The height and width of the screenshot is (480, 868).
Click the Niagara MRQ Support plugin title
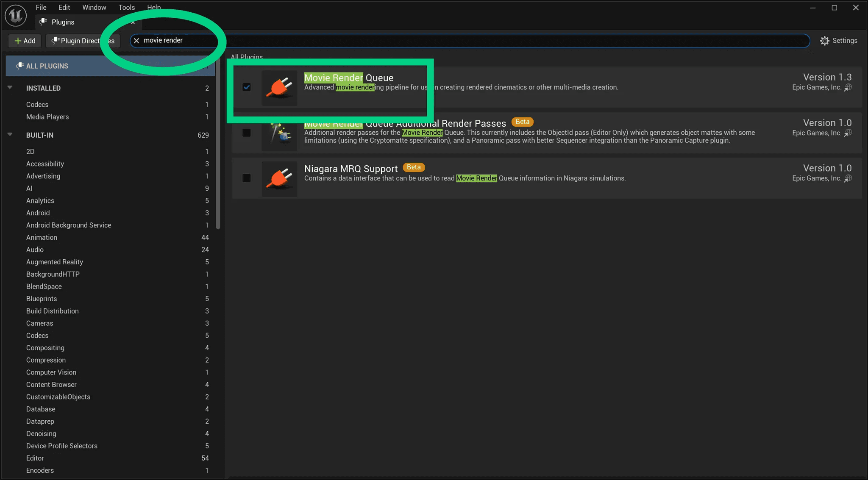pos(351,169)
